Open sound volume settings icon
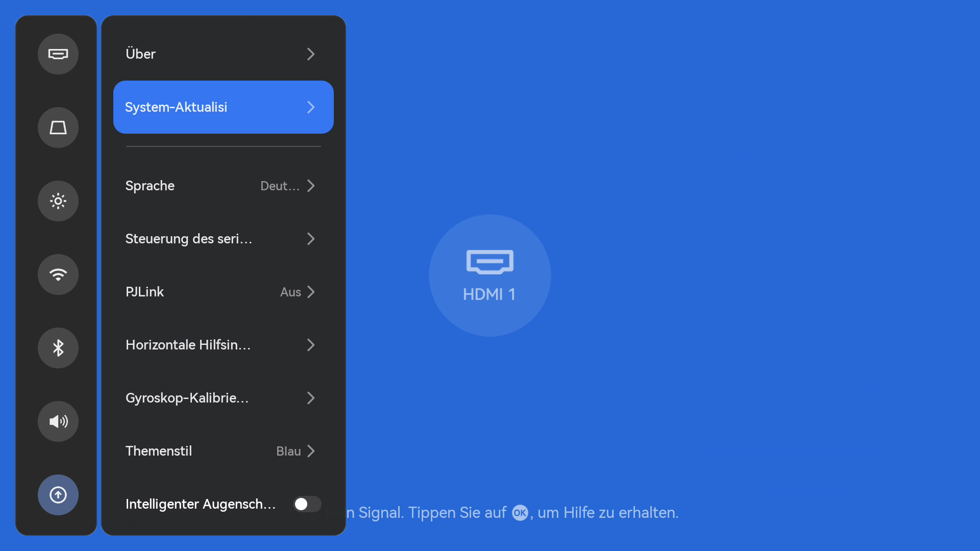The width and height of the screenshot is (980, 551). [x=58, y=421]
